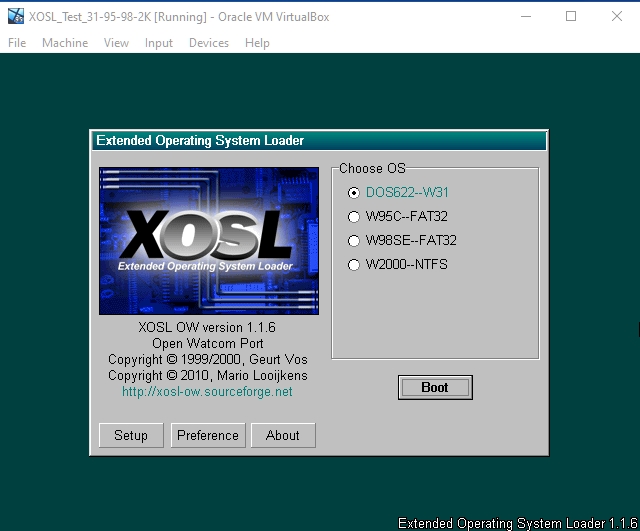Select the DOS622--W31 radio option
640x531 pixels.
point(353,192)
